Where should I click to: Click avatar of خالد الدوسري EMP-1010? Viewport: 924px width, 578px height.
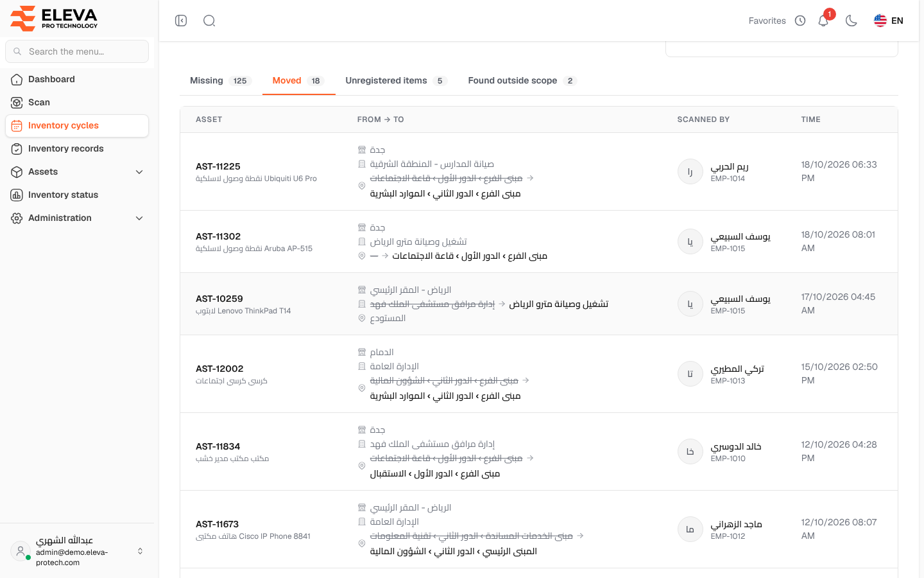coord(690,451)
